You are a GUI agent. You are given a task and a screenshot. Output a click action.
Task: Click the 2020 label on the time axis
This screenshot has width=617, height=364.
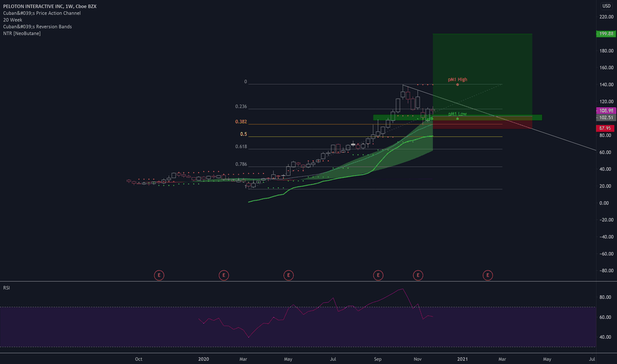tap(203, 359)
